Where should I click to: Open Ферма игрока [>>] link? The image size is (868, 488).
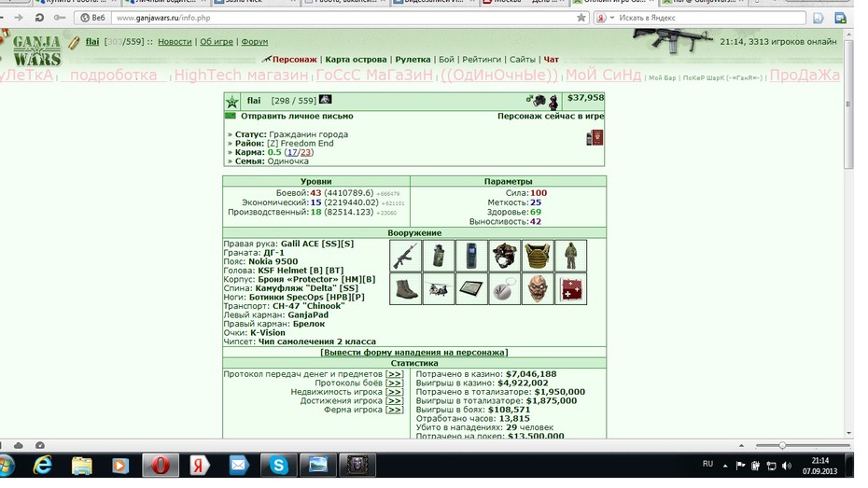coord(394,410)
